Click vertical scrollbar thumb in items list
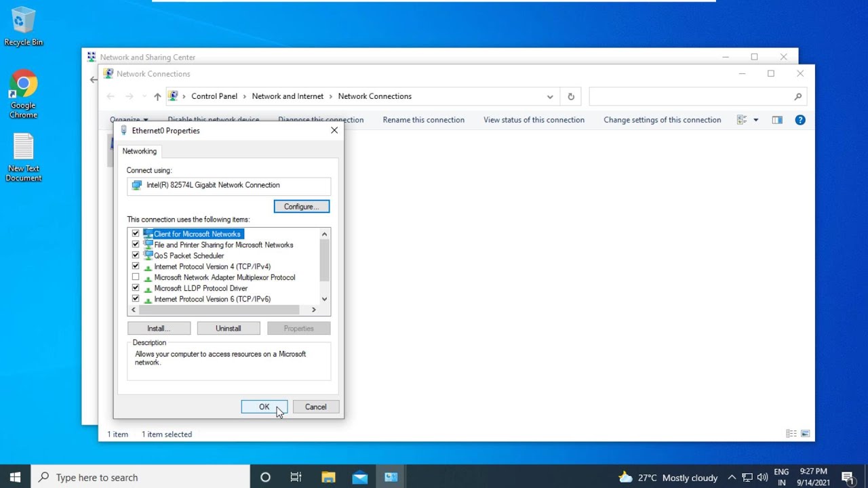 pyautogui.click(x=324, y=260)
